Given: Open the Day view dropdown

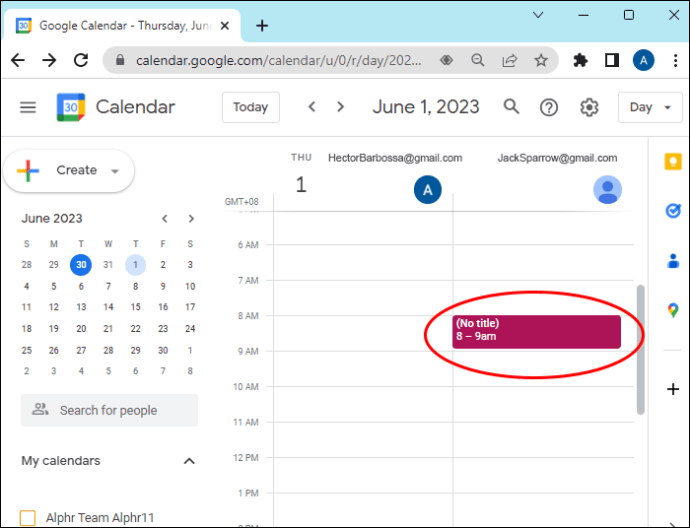Looking at the screenshot, I should (x=650, y=107).
